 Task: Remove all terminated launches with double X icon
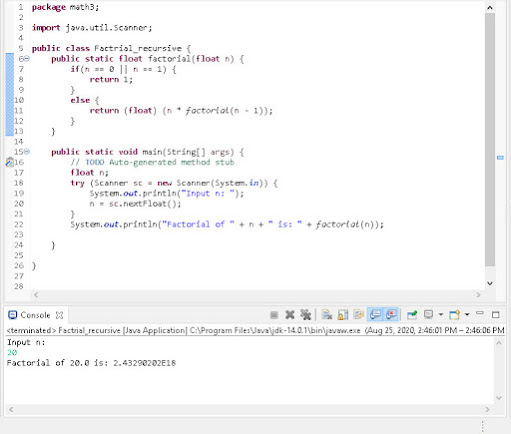coord(305,315)
